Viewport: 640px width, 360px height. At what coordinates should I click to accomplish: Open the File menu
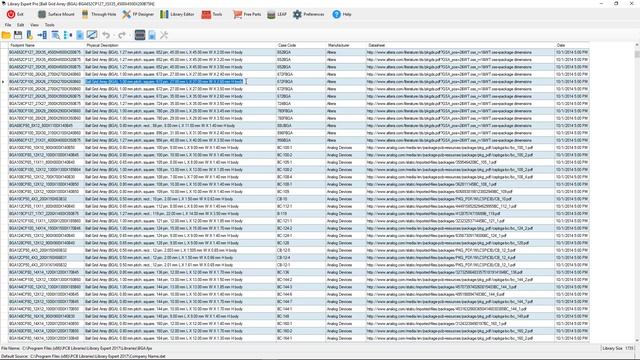tap(8, 25)
